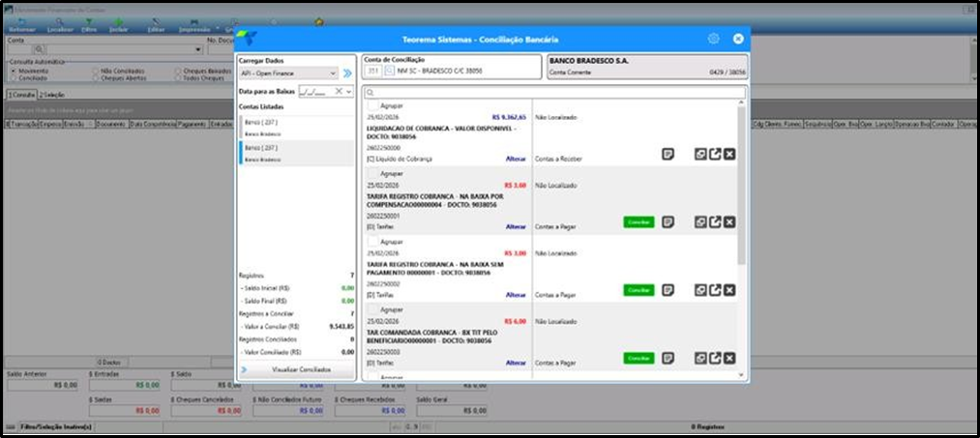Expand the API - Open Finance dropdown

click(x=333, y=73)
